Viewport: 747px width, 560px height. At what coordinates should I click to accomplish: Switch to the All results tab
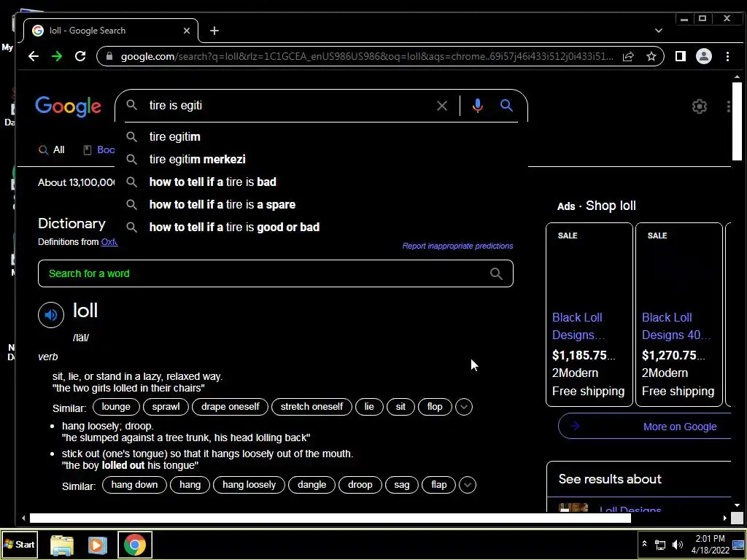click(x=52, y=150)
